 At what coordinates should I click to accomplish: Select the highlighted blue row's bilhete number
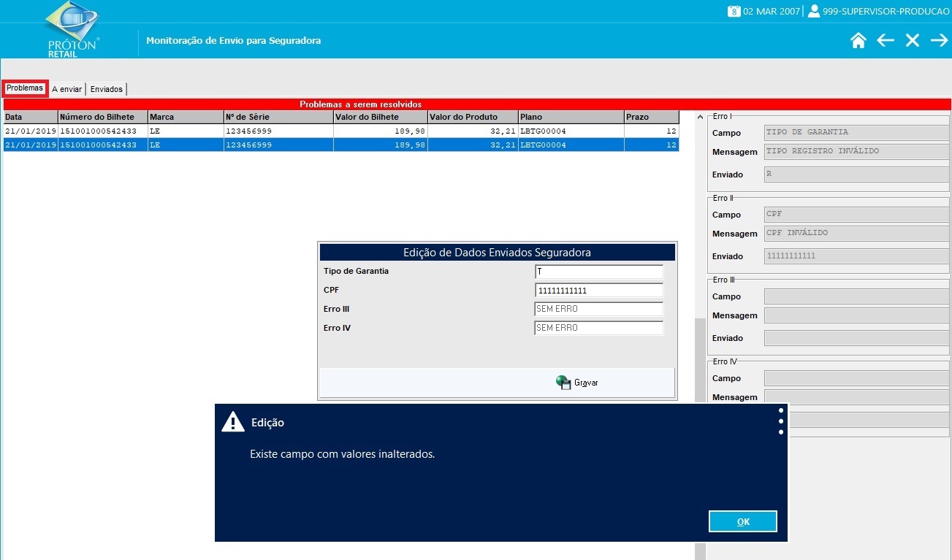click(98, 145)
